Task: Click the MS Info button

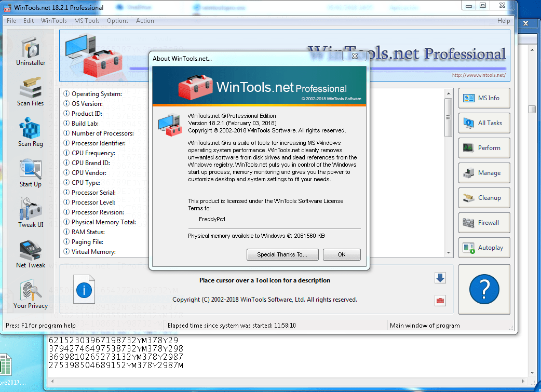Action: coord(484,98)
